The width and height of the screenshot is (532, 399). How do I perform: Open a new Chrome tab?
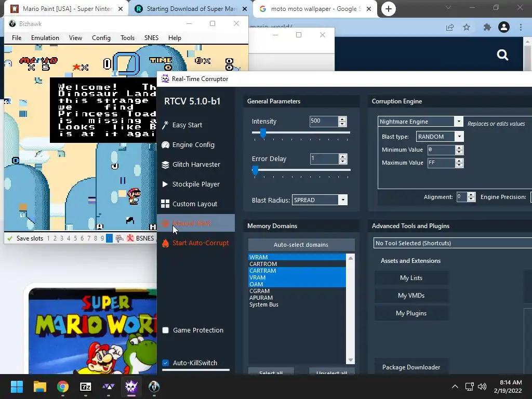[x=389, y=9]
